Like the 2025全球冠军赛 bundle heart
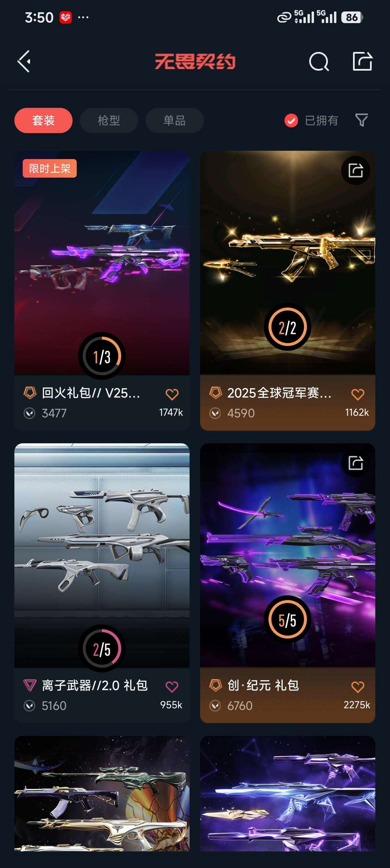Screen dimensions: 390x868 (357, 394)
